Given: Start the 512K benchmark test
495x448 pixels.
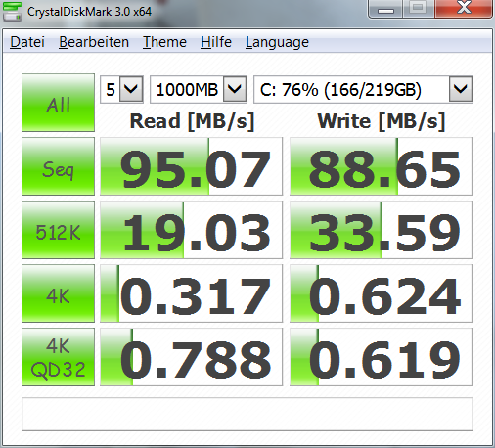Looking at the screenshot, I should click(58, 230).
